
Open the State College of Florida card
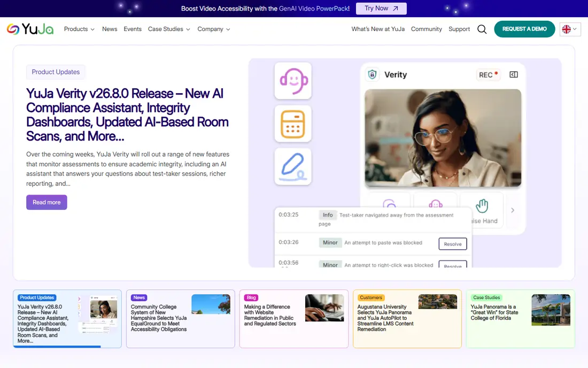click(520, 318)
